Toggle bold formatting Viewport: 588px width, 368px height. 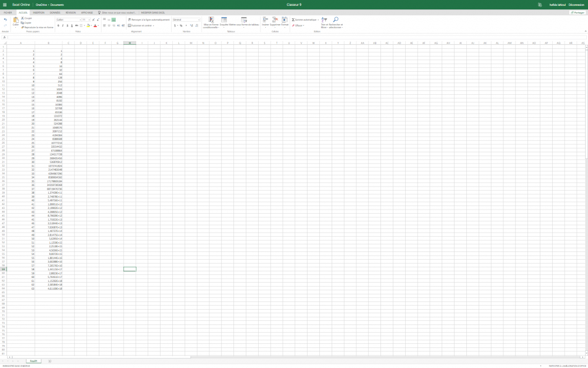(x=58, y=25)
